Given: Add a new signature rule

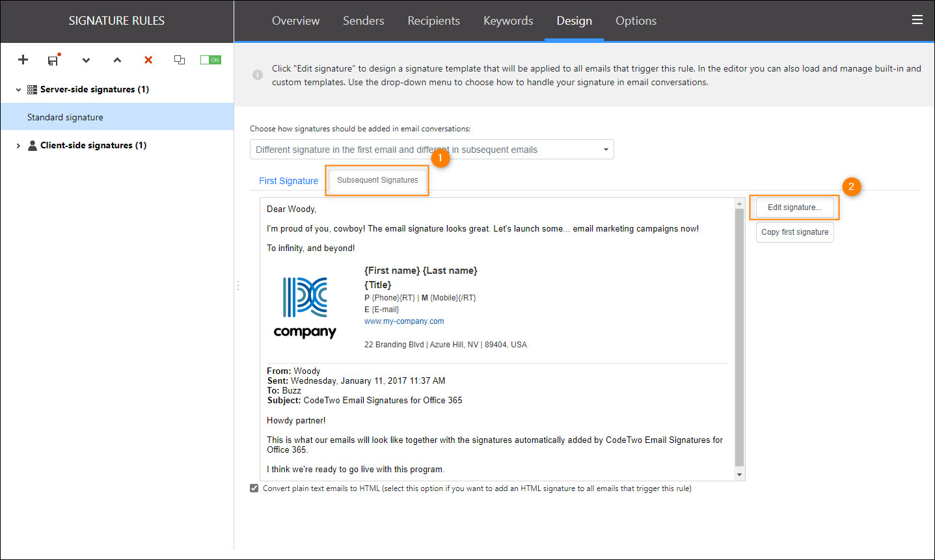Looking at the screenshot, I should 23,60.
